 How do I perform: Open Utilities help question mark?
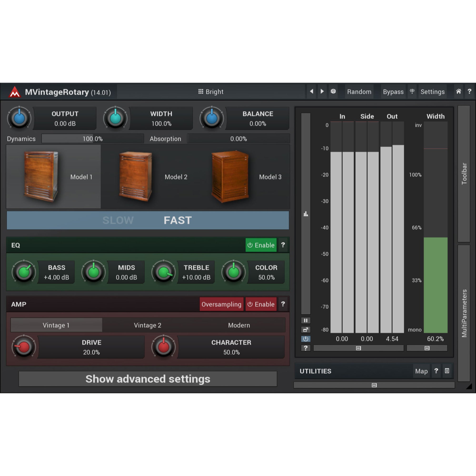[x=436, y=371]
